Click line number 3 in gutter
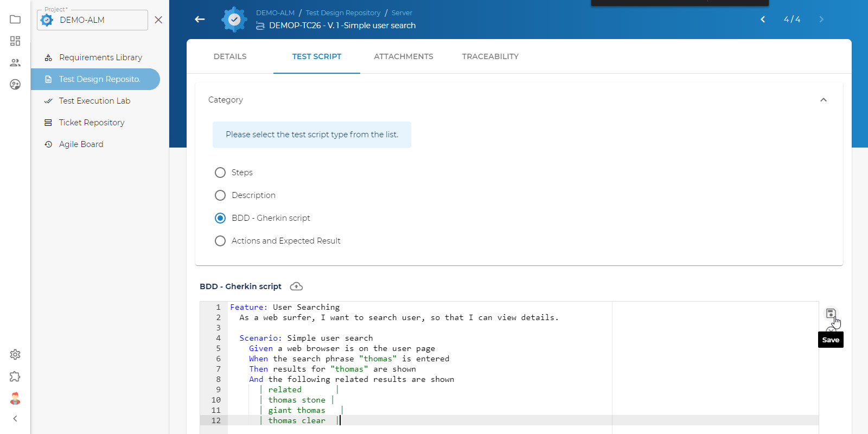Screen dimensions: 868x434 pos(218,328)
